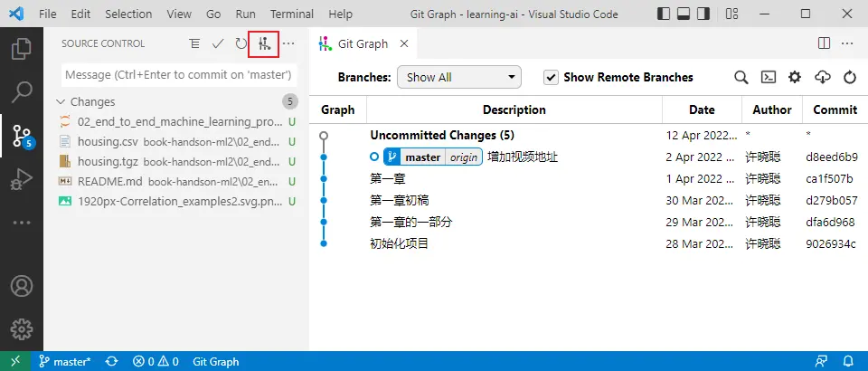Refresh source control changes list
Screen dimensions: 868x371
pyautogui.click(x=241, y=43)
